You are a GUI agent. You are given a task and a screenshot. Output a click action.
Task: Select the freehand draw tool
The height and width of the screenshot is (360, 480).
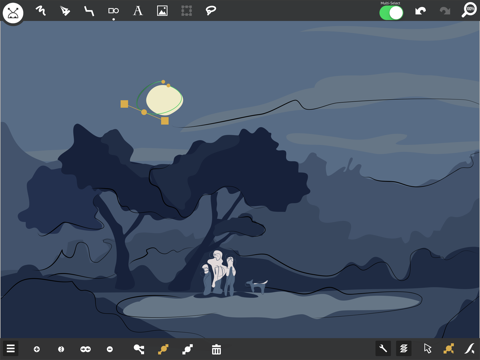coord(41,11)
